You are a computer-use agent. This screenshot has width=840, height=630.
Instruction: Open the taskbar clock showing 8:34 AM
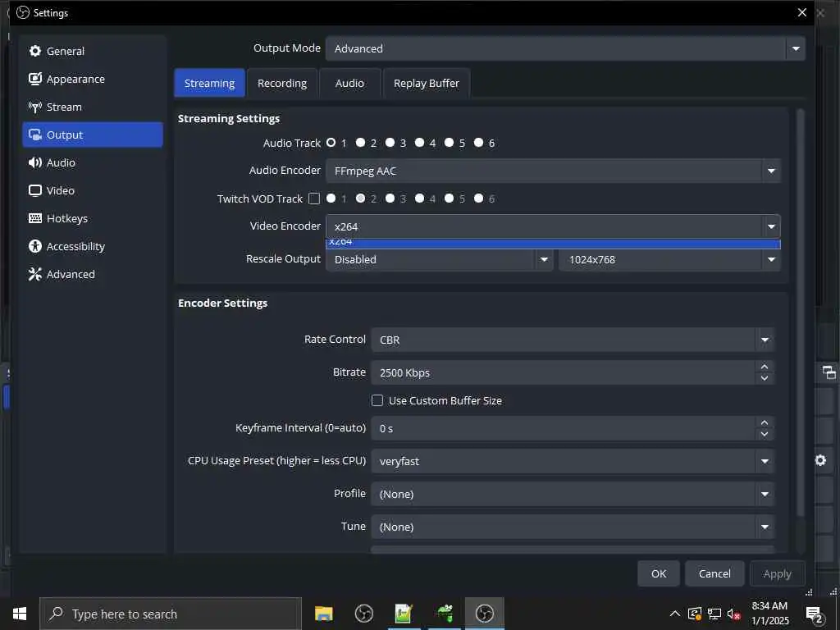tap(769, 614)
